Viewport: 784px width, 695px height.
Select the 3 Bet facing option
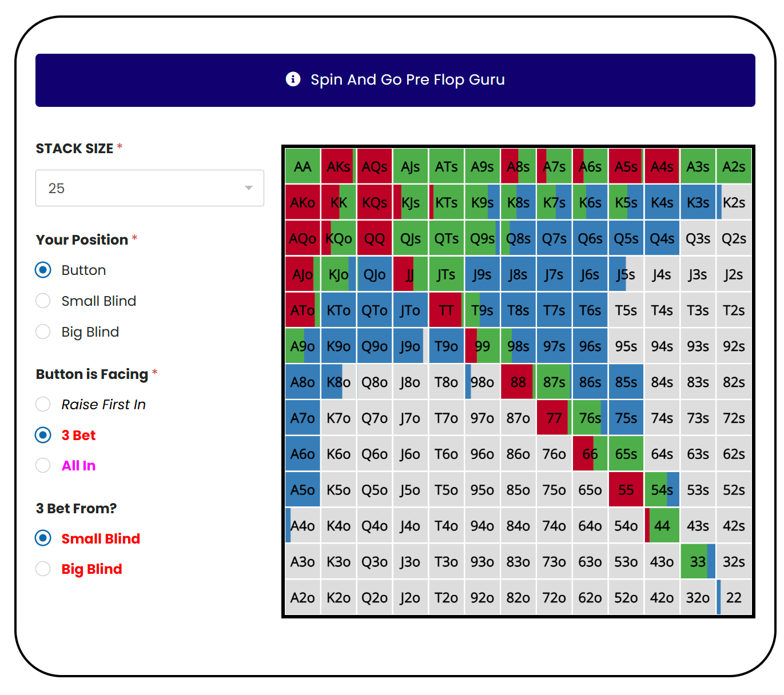[x=43, y=435]
